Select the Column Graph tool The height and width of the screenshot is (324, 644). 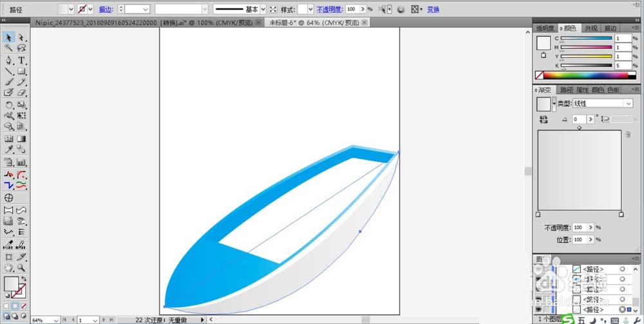pyautogui.click(x=21, y=162)
